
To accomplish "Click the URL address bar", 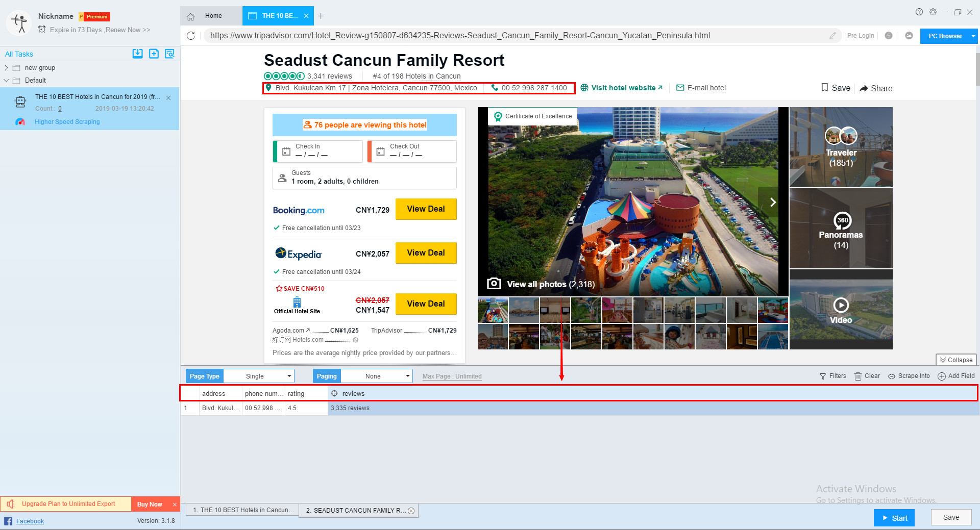I will pyautogui.click(x=516, y=36).
